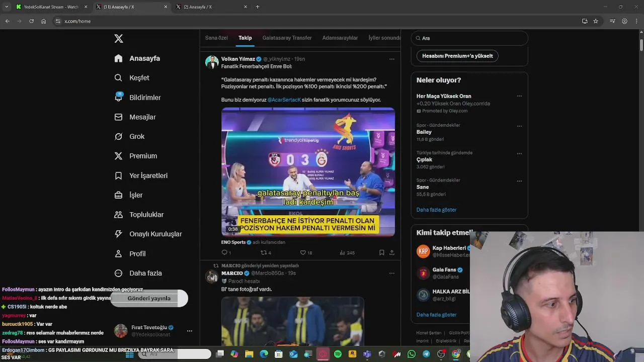Viewport: 644px width, 362px height.
Task: Open options for Çıplak trend
Action: pyautogui.click(x=519, y=154)
